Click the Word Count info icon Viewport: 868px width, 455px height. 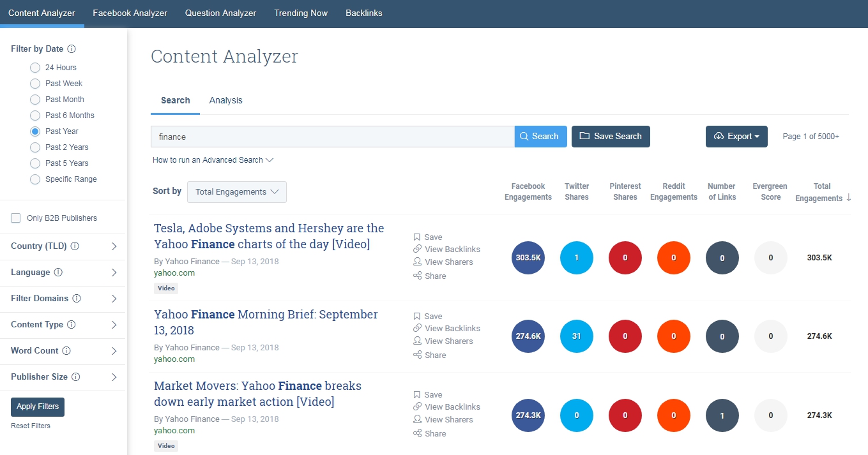click(x=66, y=351)
